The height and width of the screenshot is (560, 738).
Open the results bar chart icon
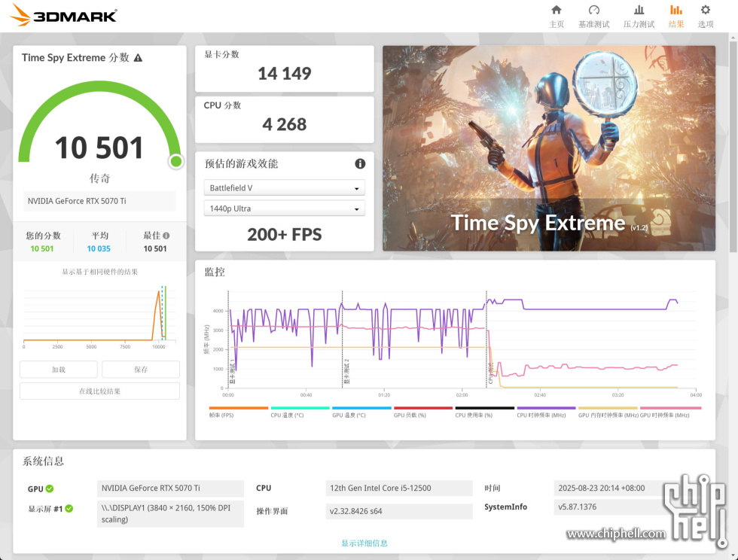[676, 11]
